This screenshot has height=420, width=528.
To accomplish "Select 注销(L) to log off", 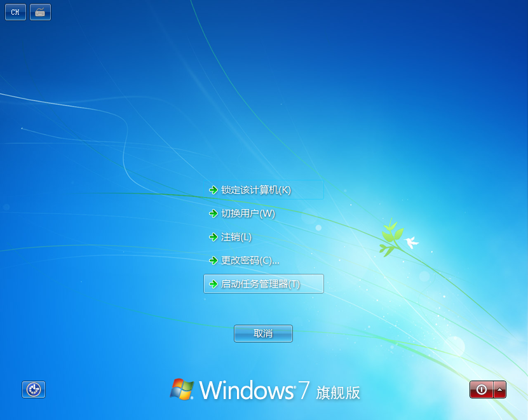I will point(238,237).
